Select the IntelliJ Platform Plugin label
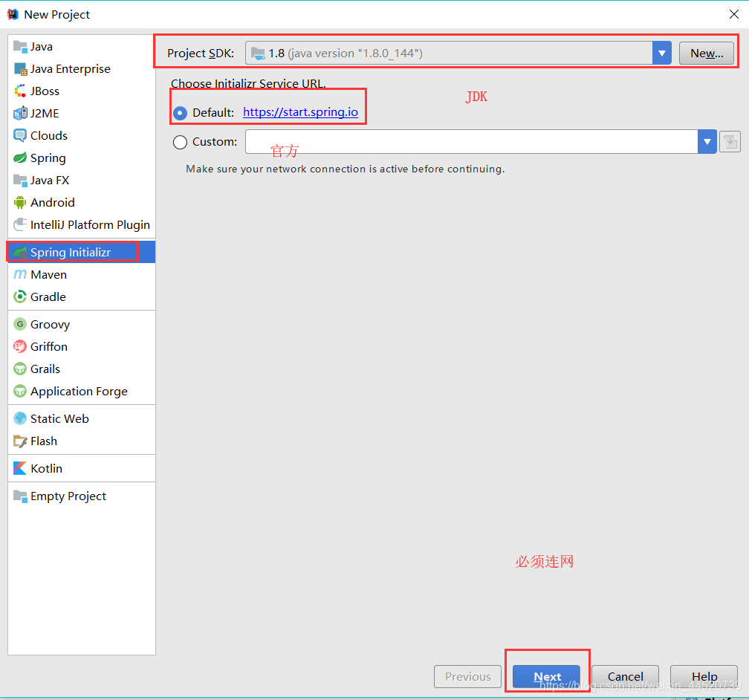The height and width of the screenshot is (700, 749). tap(91, 225)
